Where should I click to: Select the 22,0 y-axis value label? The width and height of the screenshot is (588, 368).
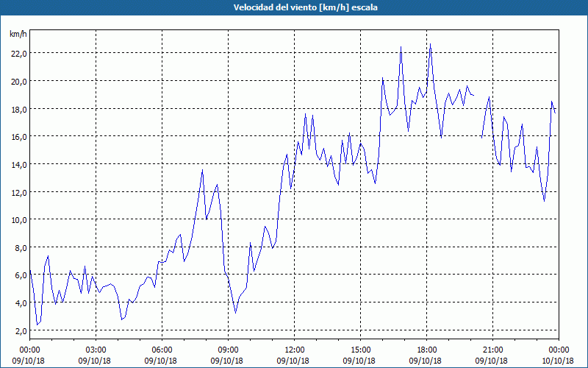(x=19, y=54)
